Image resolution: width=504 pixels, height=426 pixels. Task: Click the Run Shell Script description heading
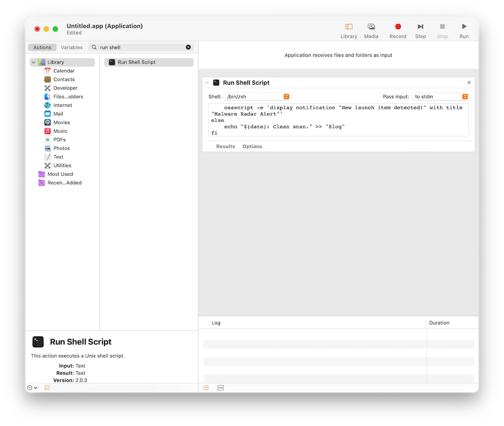point(81,342)
